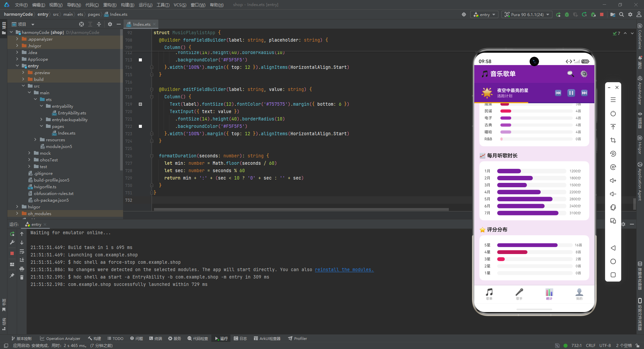Toggle breakpoint marker on line 713
The height and width of the screenshot is (349, 644).
pyautogui.click(x=140, y=60)
